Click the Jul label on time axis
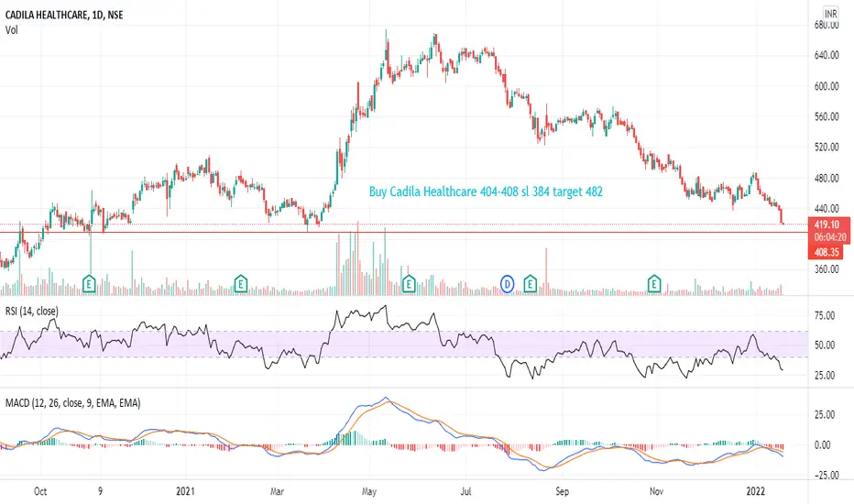Image resolution: width=854 pixels, height=504 pixels. (465, 491)
